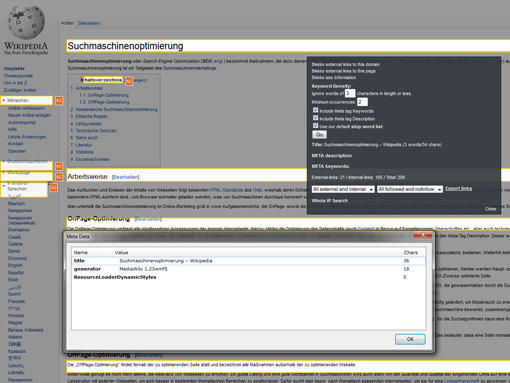Toggle Include Meta tag Keywords checkbox
The width and height of the screenshot is (510, 383).
[315, 110]
